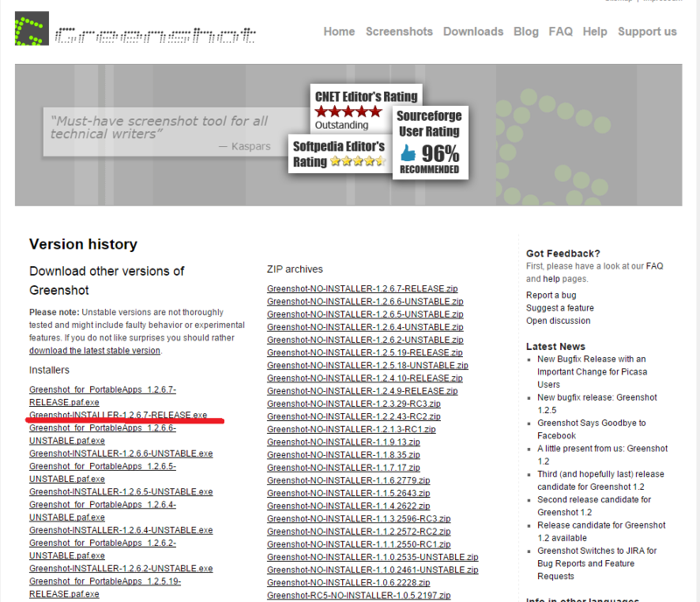Screen dimensions: 700x602
Task: Download Greenshot-INSTALLER-1.2.6.2-UNSTABLE.exe
Action: click(x=121, y=569)
